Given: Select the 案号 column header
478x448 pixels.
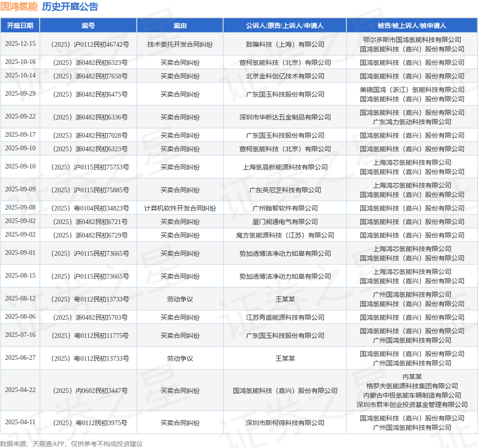Looking at the screenshot, I should coord(88,26).
